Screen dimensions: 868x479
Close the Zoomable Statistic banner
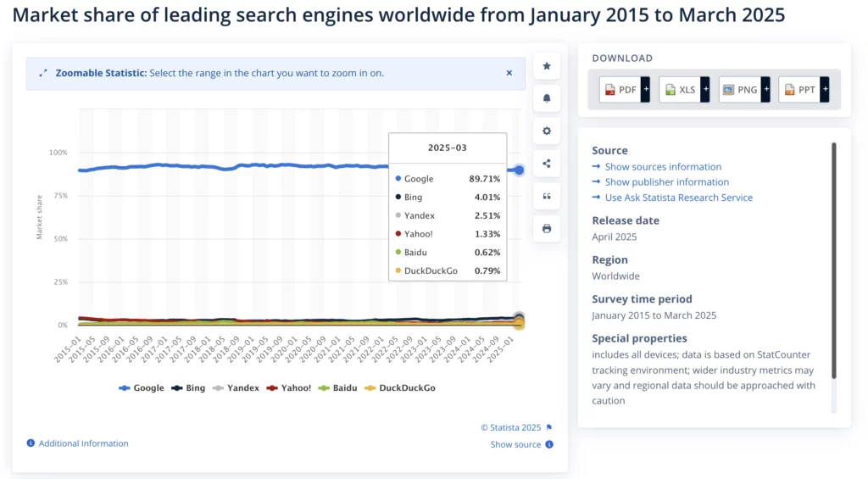pos(509,73)
